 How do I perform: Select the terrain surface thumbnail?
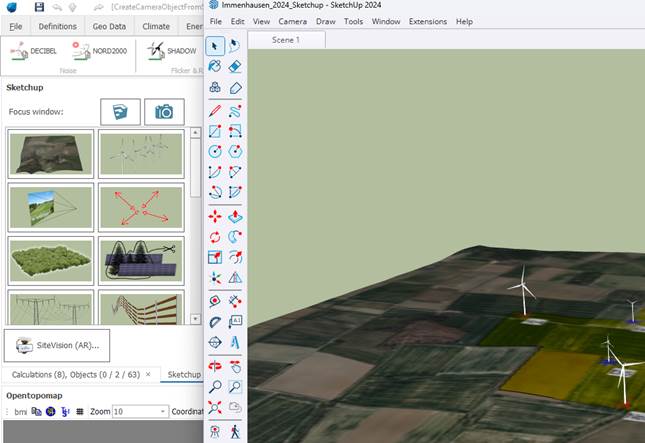coord(51,153)
